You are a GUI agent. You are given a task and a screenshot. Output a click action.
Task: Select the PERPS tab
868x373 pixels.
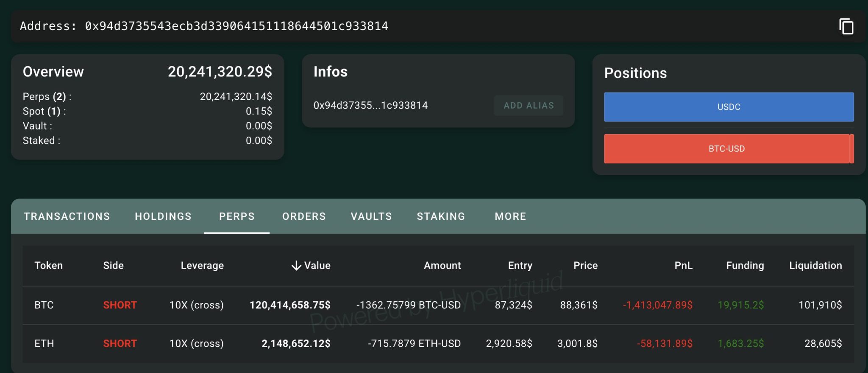[236, 216]
